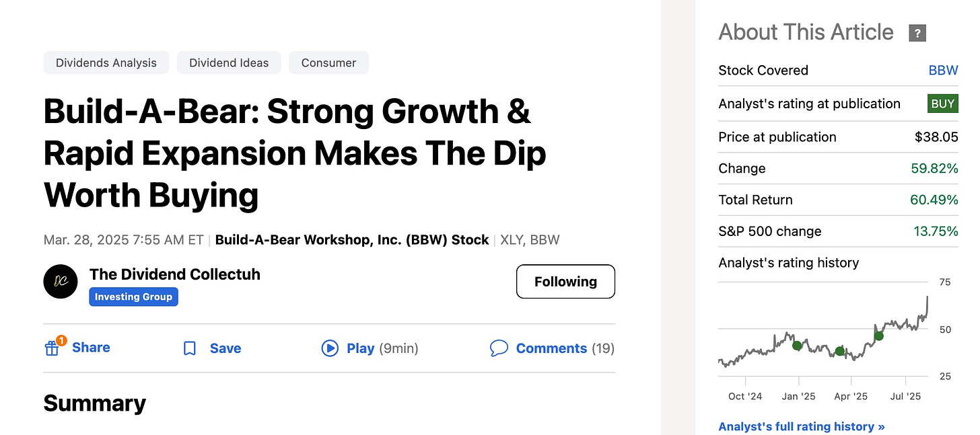Screen dimensions: 980x435
Task: Click the Summary heading
Action: point(95,403)
